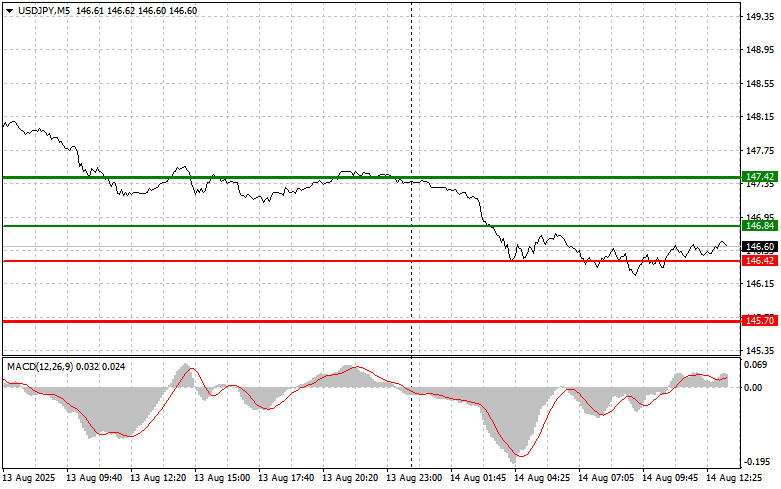The height and width of the screenshot is (489, 781).
Task: Click the 149.35 price axis value
Action: tap(760, 16)
